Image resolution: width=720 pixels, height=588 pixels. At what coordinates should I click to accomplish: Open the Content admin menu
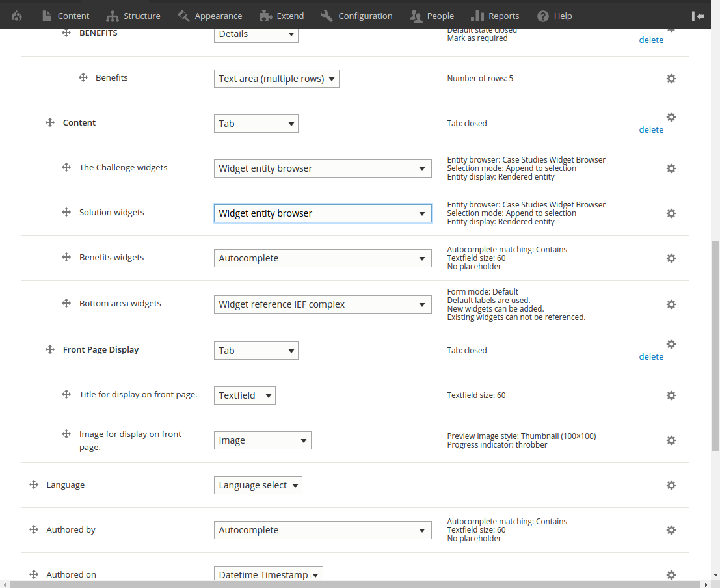coord(66,16)
